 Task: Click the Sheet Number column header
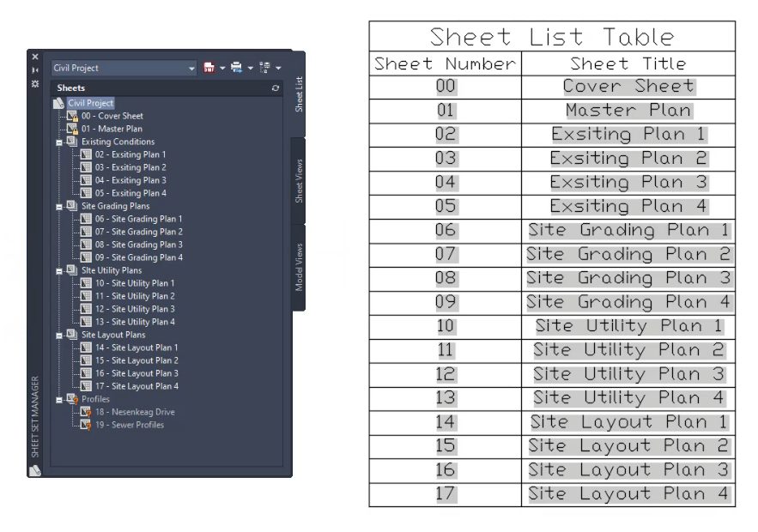click(x=446, y=63)
